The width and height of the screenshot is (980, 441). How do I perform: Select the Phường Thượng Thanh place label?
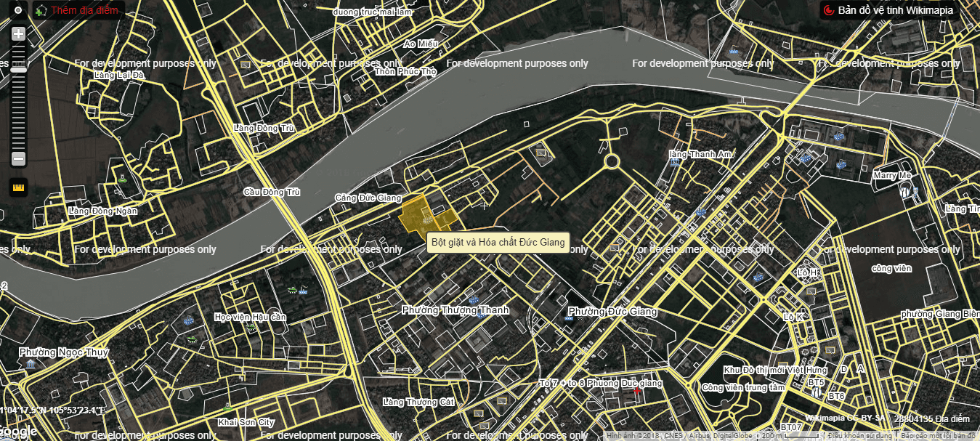(455, 310)
